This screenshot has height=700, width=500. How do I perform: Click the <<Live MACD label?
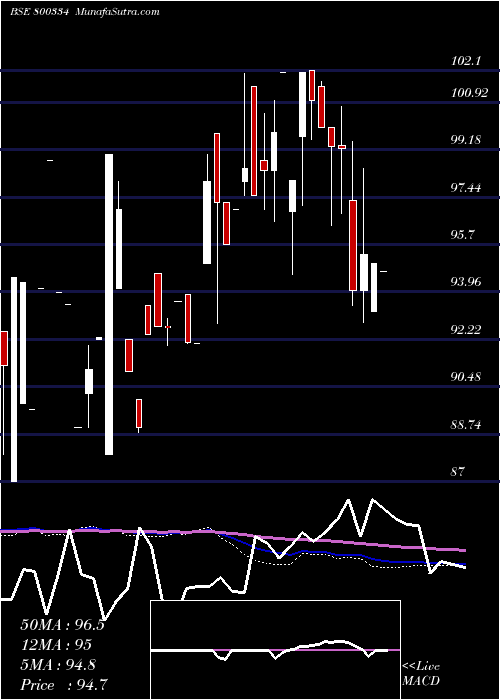point(421,674)
